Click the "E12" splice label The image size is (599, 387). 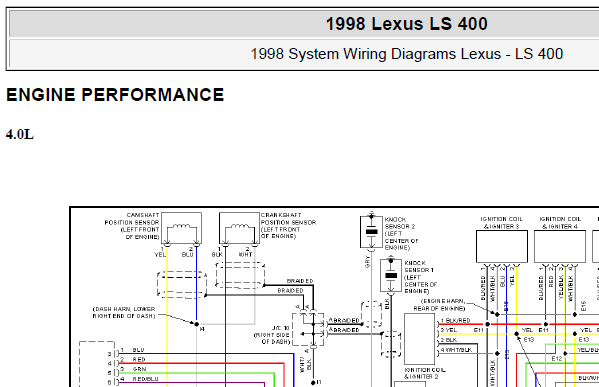coord(557,359)
